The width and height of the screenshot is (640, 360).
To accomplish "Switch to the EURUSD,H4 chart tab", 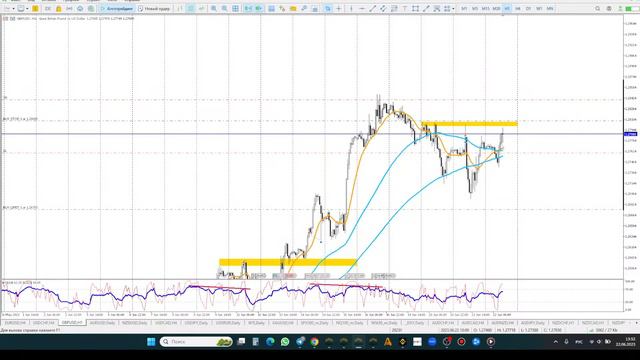I will [15, 323].
